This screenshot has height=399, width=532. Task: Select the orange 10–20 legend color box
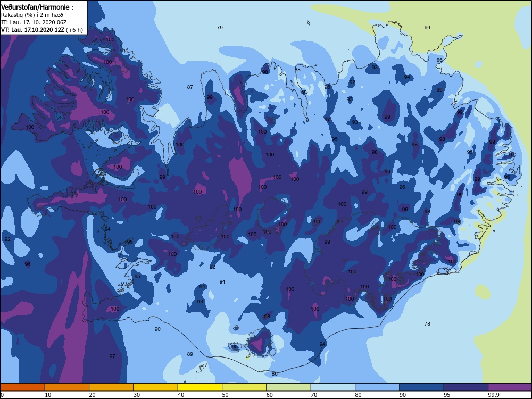tap(67, 387)
